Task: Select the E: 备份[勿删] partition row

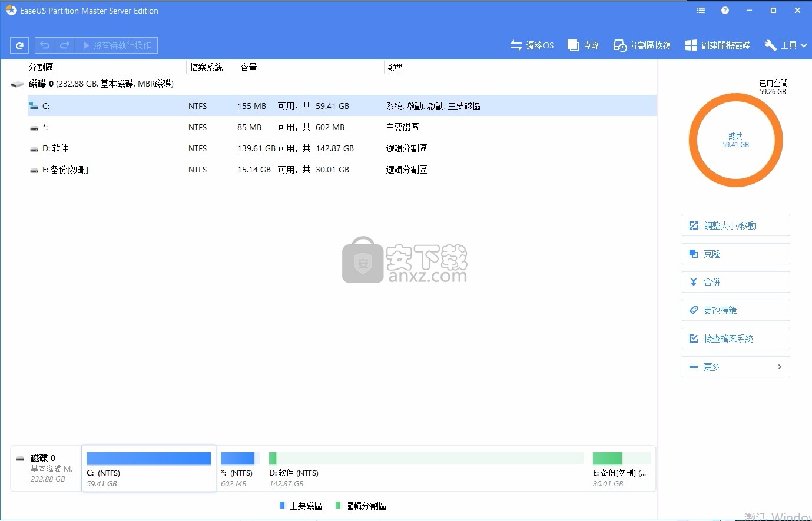Action: coord(342,170)
